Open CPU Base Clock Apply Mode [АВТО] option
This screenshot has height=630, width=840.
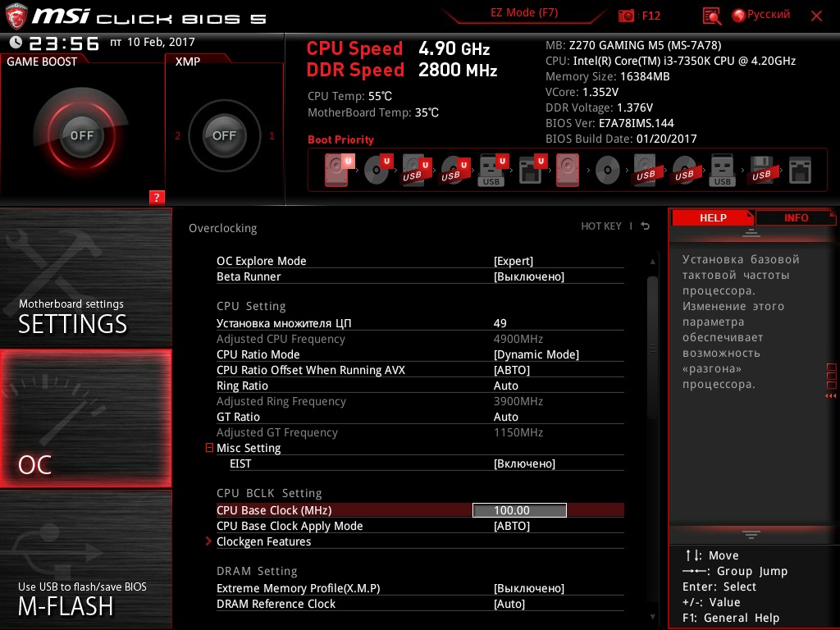click(x=512, y=526)
